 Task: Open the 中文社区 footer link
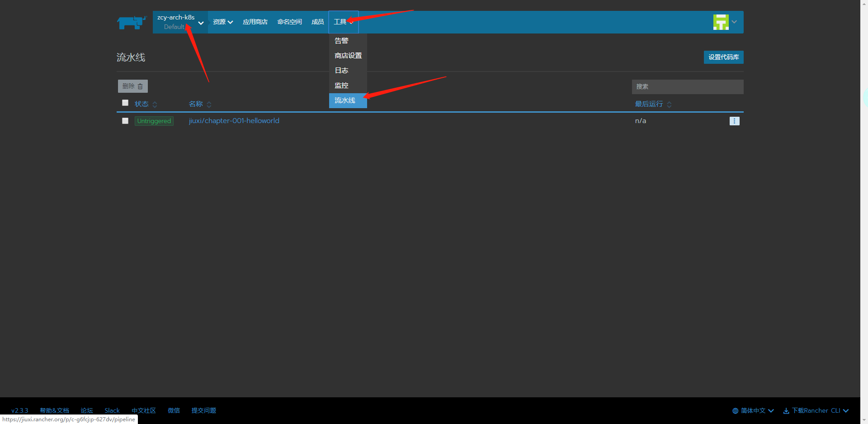tap(144, 411)
